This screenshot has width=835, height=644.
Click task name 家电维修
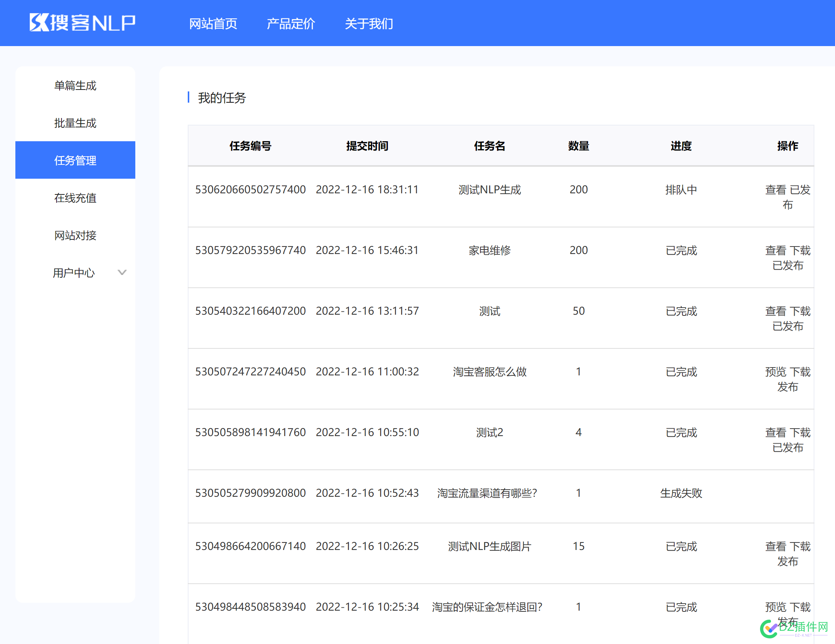[x=489, y=250]
